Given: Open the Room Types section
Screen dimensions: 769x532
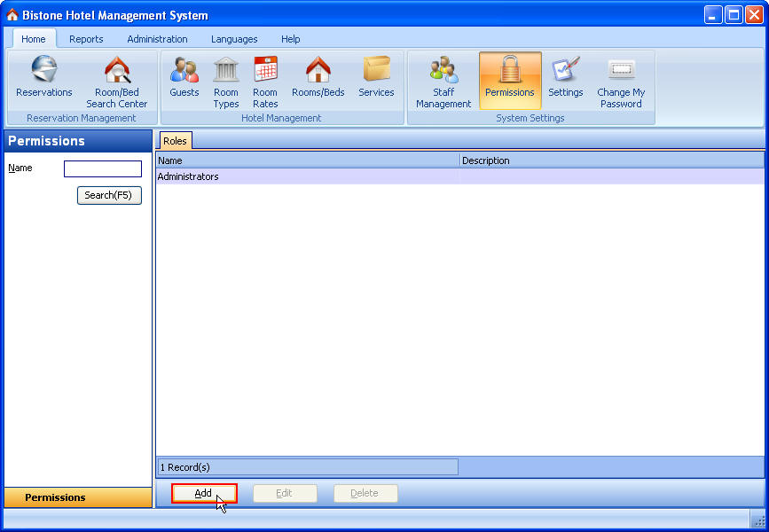Looking at the screenshot, I should (225, 80).
